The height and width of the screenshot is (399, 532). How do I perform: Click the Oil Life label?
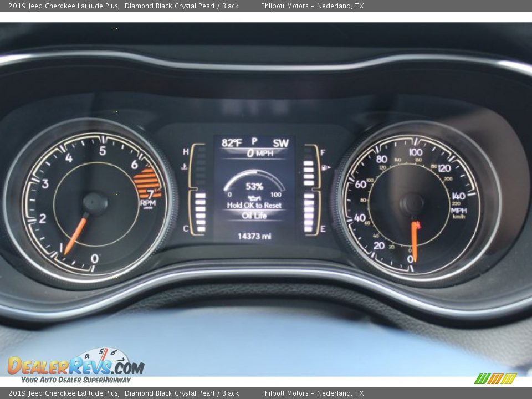tap(254, 216)
